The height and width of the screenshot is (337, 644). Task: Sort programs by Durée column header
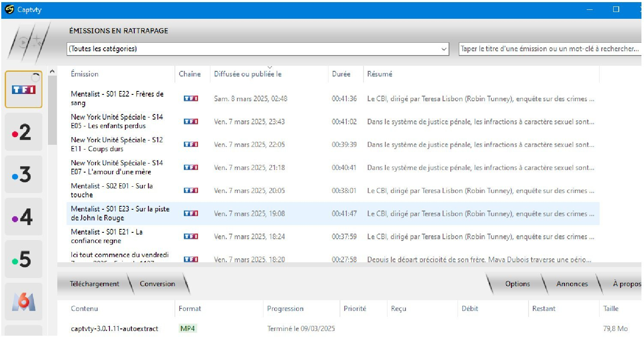341,74
